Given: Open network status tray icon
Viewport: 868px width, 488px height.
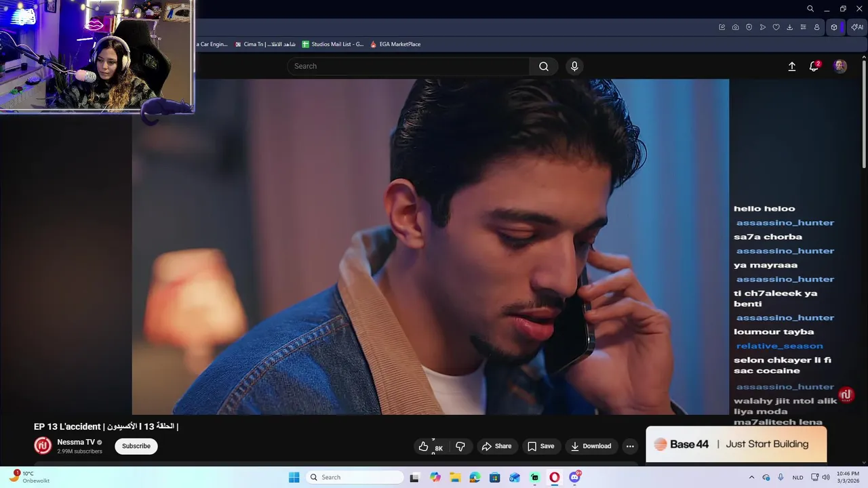Looking at the screenshot, I should 814,477.
